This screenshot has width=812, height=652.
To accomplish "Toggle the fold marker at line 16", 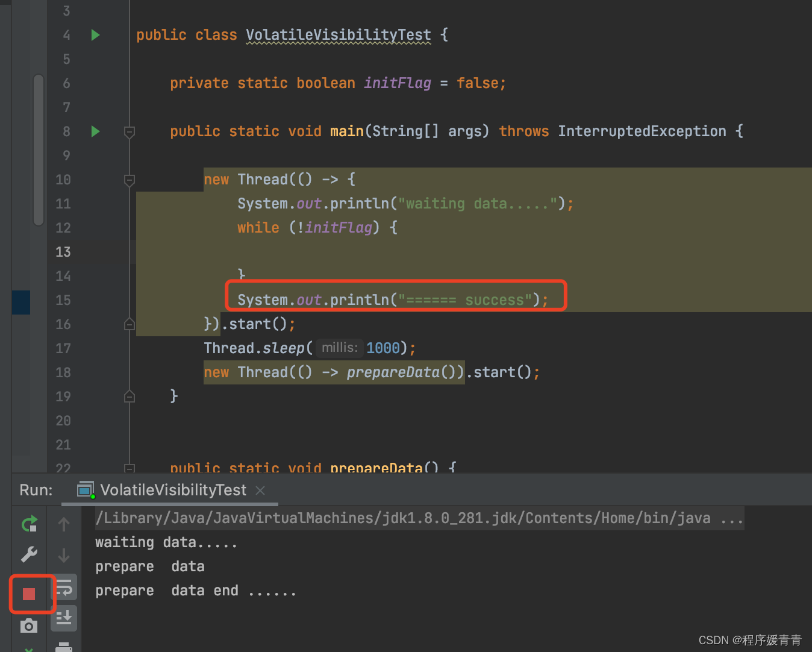I will click(129, 324).
